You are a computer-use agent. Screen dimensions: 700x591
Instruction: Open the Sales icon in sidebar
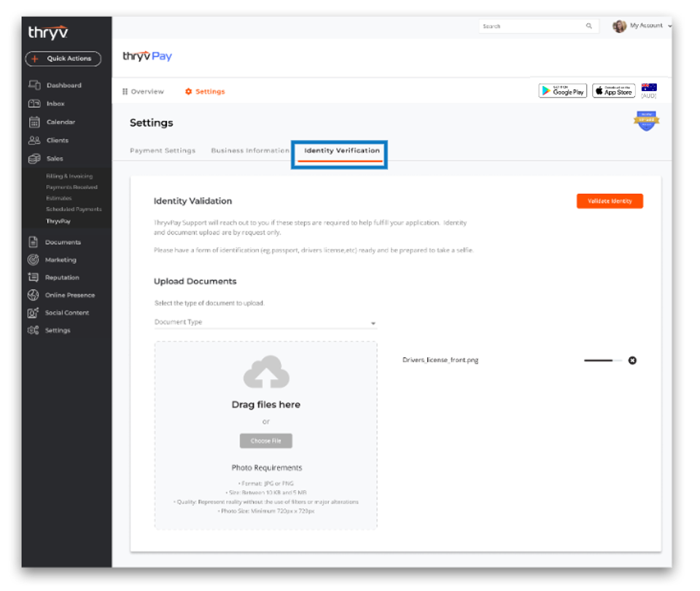(x=34, y=158)
